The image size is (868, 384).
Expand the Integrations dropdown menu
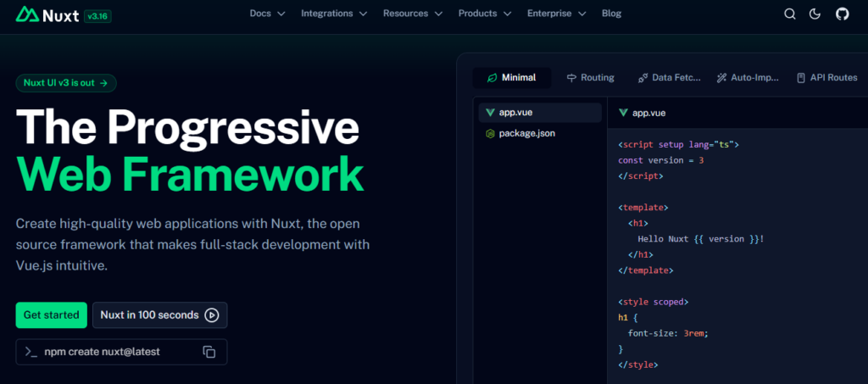click(333, 14)
